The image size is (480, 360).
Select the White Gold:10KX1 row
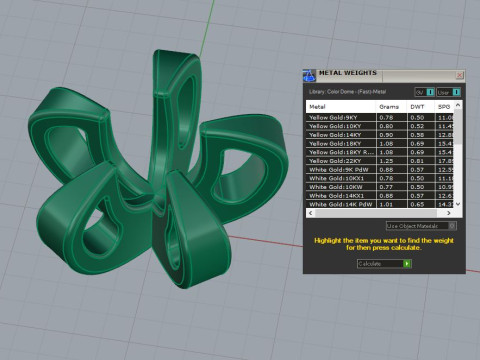[380, 178]
